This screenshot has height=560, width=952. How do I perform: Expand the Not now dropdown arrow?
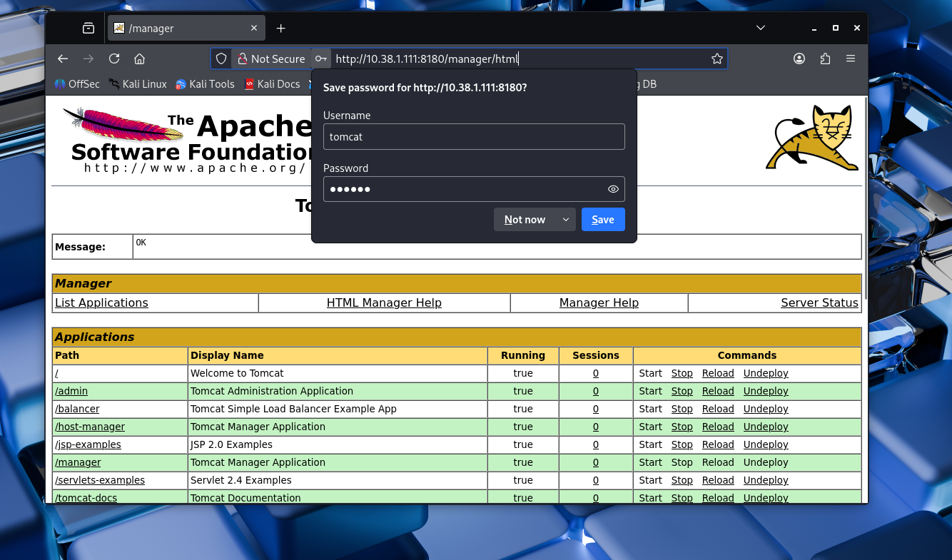(x=566, y=220)
